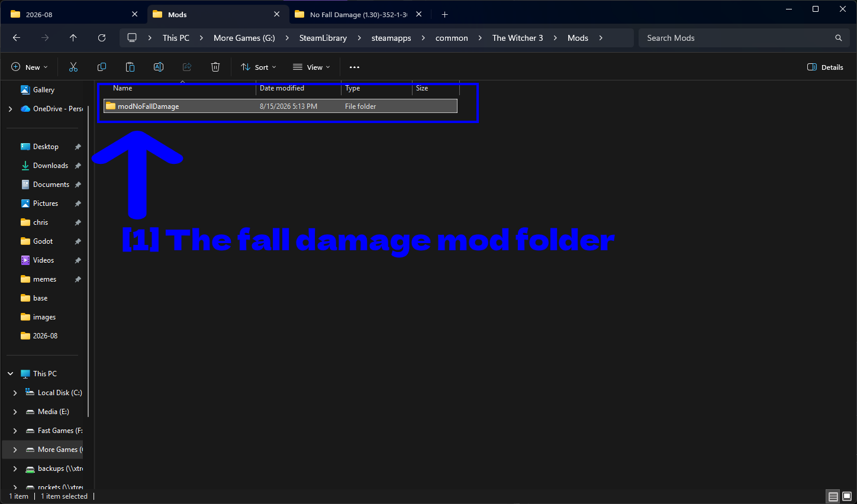Toggle the Details pane button
This screenshot has width=857, height=504.
pyautogui.click(x=826, y=67)
